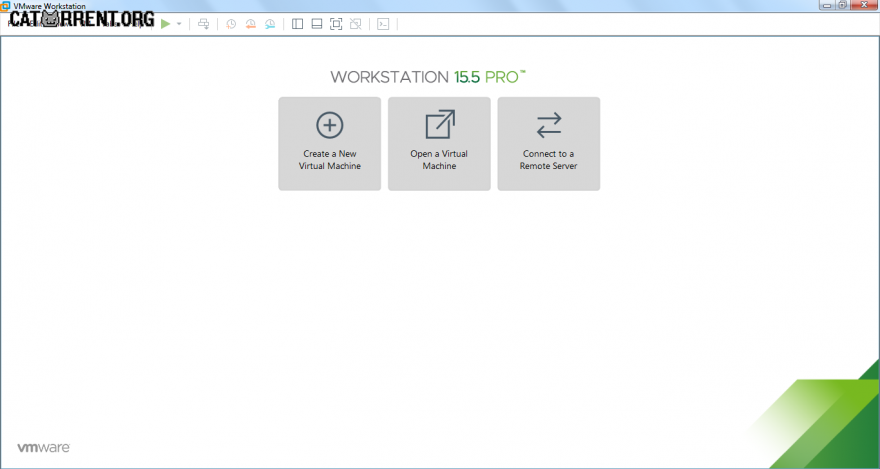Enter full screen mode icon
Viewport: 880px width, 469px height.
pyautogui.click(x=336, y=24)
